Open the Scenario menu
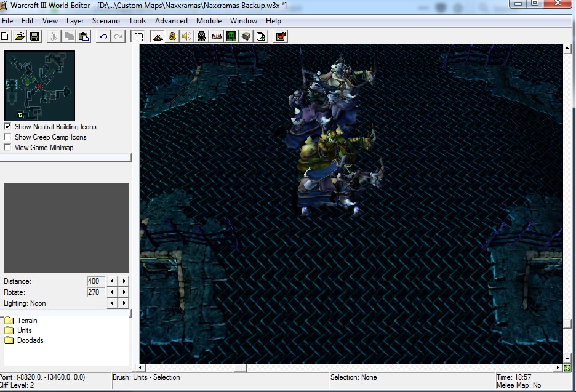The image size is (576, 392). point(106,21)
